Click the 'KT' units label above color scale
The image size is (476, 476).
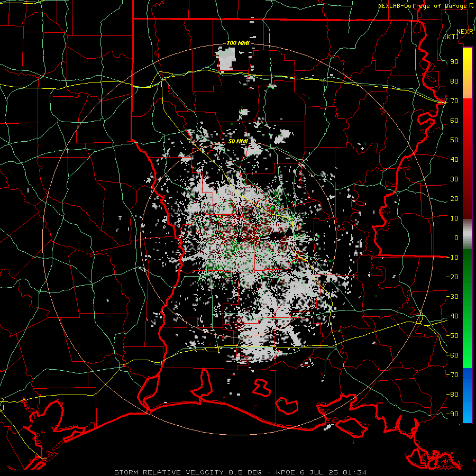452,36
